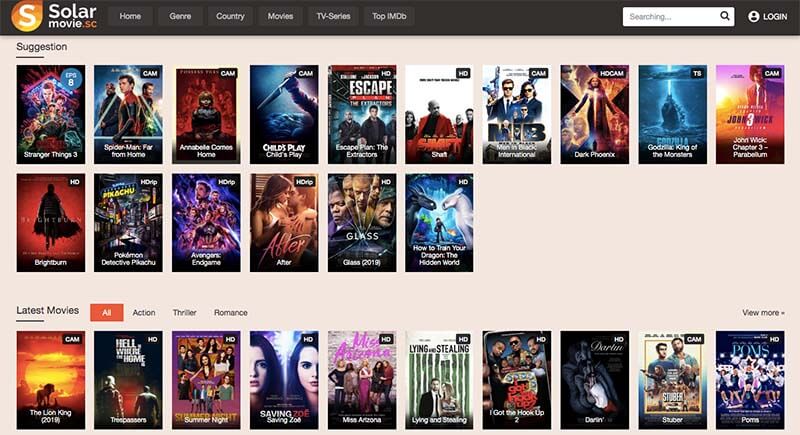800x435 pixels.
Task: Click the CAM badge on Stuber poster
Action: click(x=694, y=339)
